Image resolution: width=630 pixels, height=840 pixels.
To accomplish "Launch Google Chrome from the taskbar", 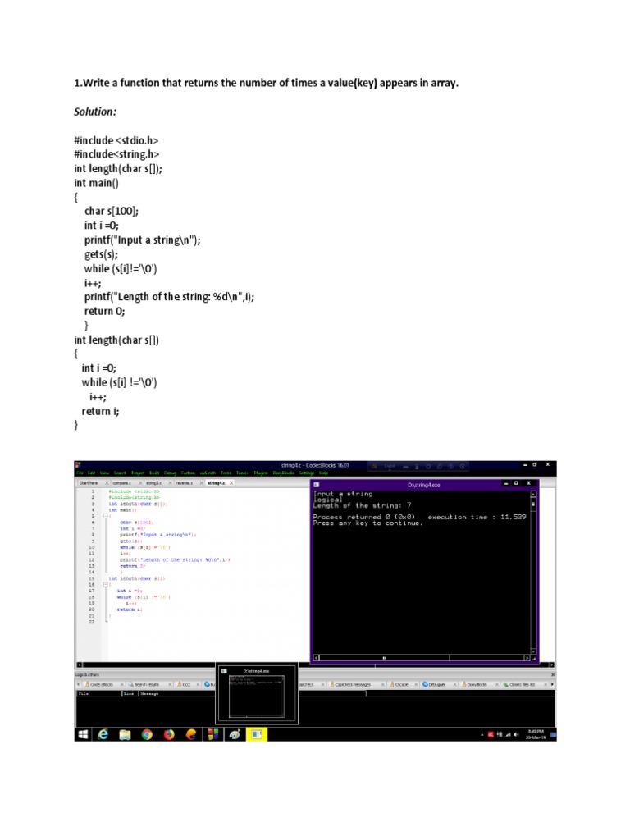I will (147, 734).
